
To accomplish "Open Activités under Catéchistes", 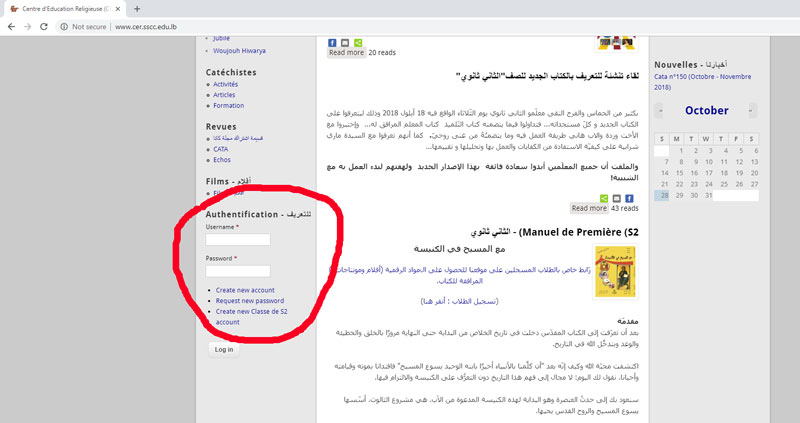I will 226,84.
